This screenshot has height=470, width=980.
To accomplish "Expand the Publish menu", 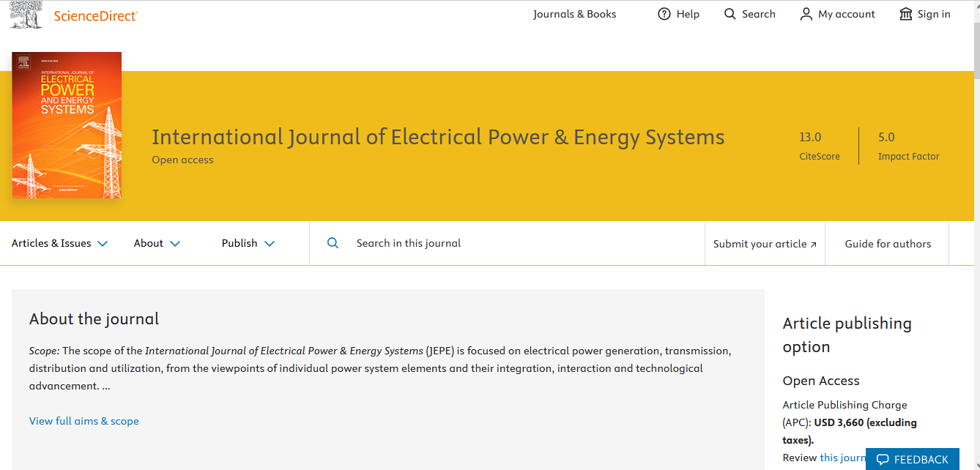I will 248,243.
